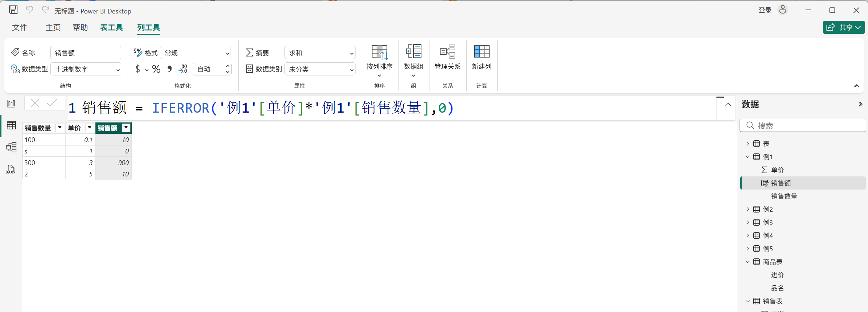Expand the 例3 table node
This screenshot has width=868, height=312.
click(x=748, y=222)
